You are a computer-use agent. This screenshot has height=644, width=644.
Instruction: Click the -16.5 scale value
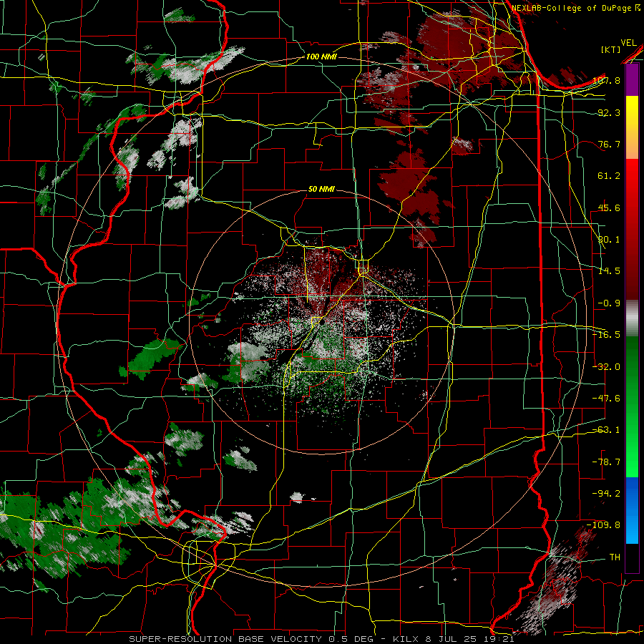tap(606, 335)
